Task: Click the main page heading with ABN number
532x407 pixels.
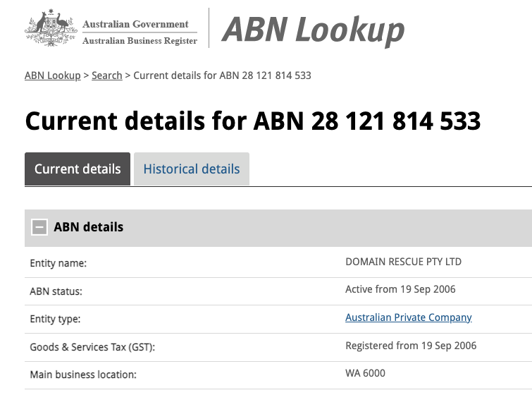Action: point(253,121)
